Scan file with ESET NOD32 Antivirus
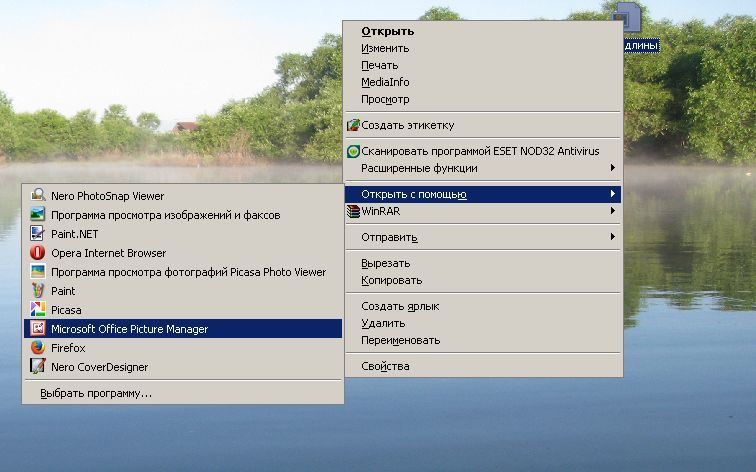 tap(483, 151)
